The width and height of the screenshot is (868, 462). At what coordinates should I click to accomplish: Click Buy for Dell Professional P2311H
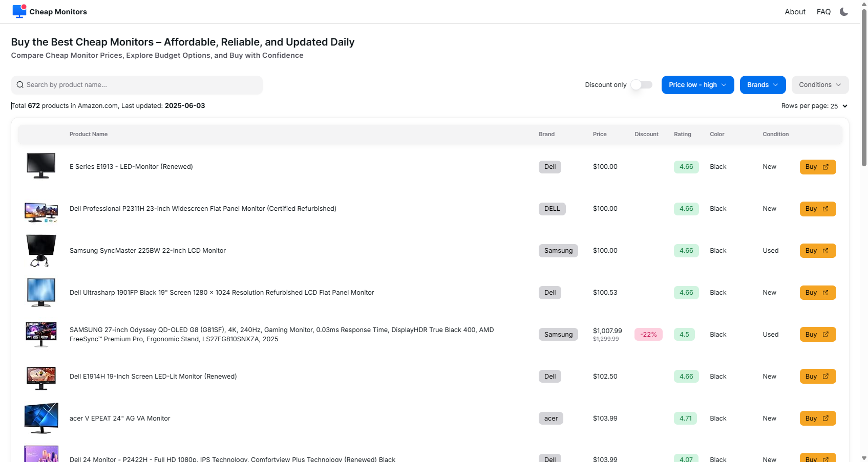[x=817, y=209]
